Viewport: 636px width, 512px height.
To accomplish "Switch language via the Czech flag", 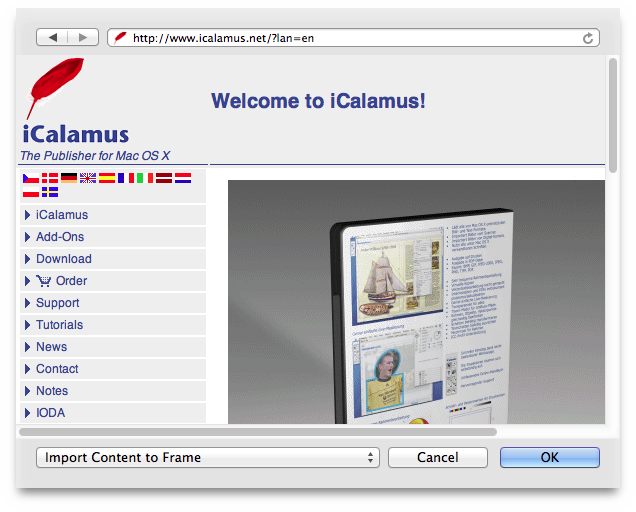I will tap(31, 178).
